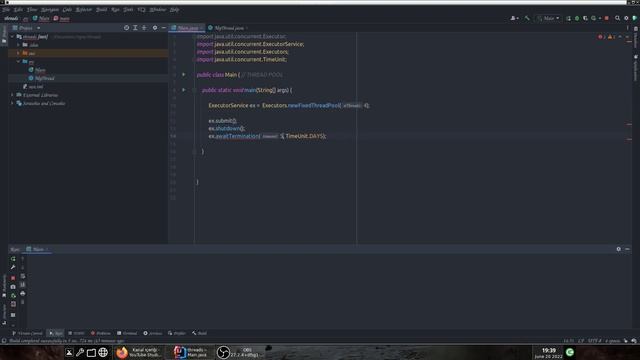Image resolution: width=640 pixels, height=360 pixels.
Task: Open Project panel gear options
Action: click(155, 28)
